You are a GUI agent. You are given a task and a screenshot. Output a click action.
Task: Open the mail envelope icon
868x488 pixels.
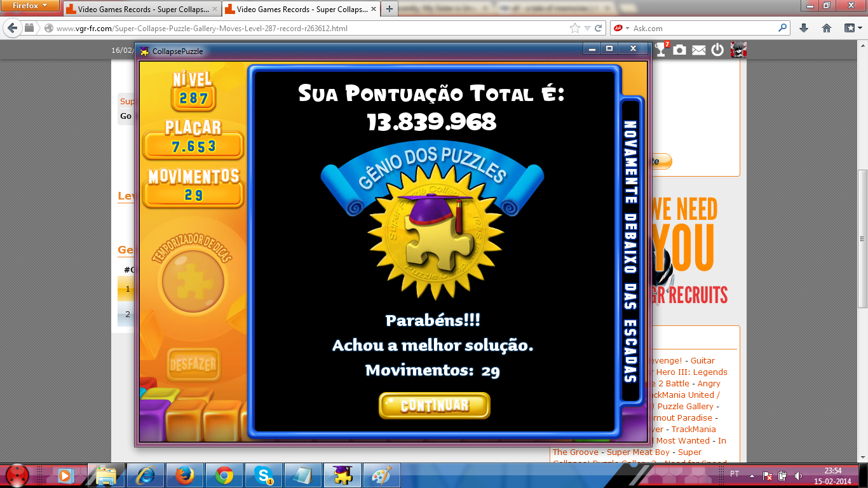(699, 50)
